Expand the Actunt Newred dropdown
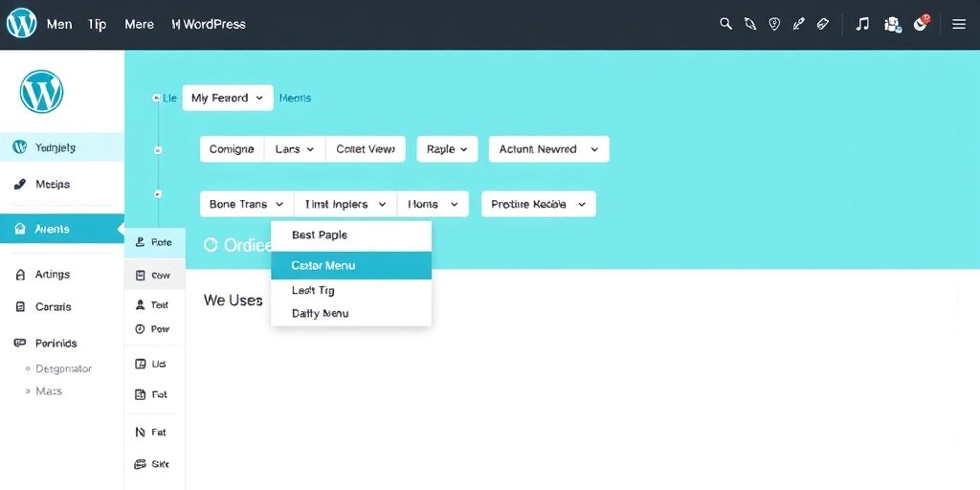The height and width of the screenshot is (490, 980). coord(548,149)
